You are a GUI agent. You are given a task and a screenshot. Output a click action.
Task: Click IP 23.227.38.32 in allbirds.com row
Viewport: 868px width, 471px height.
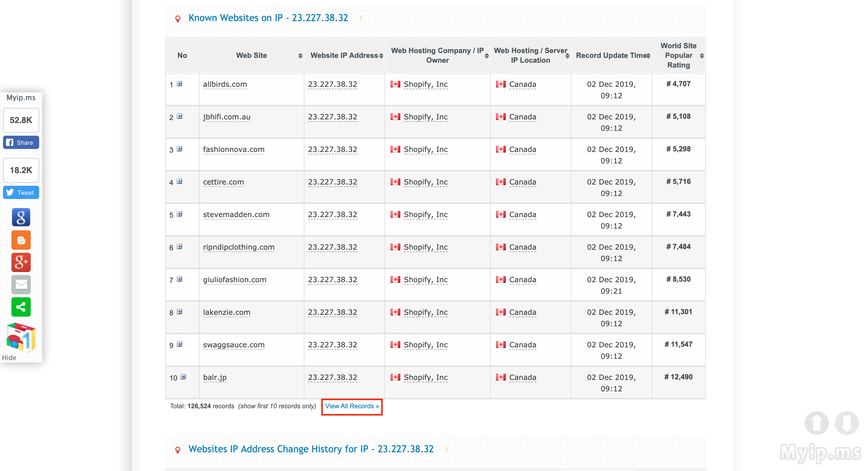332,84
